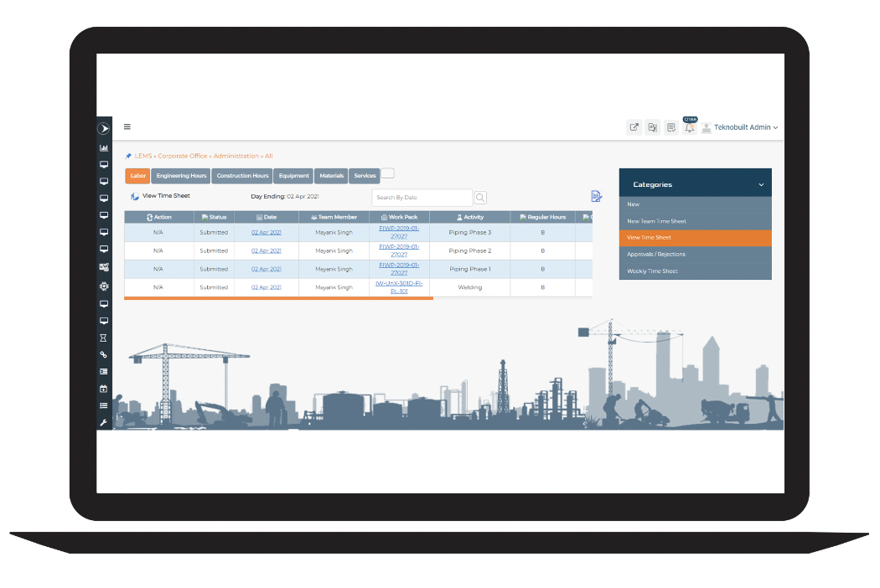This screenshot has width=880, height=588.
Task: Switch to the Equipment tab
Action: coord(294,176)
